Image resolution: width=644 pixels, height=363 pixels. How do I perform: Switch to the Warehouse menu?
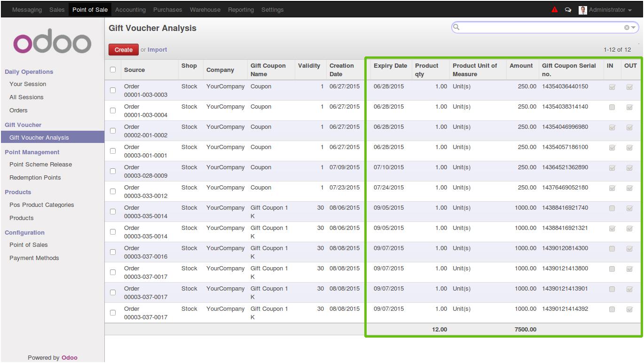pyautogui.click(x=205, y=10)
